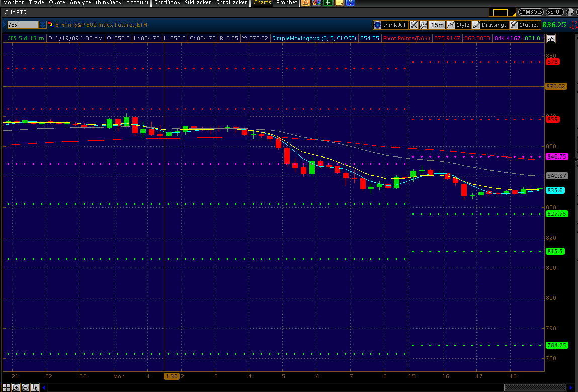Click the alert bell icon in top bar

click(305, 3)
